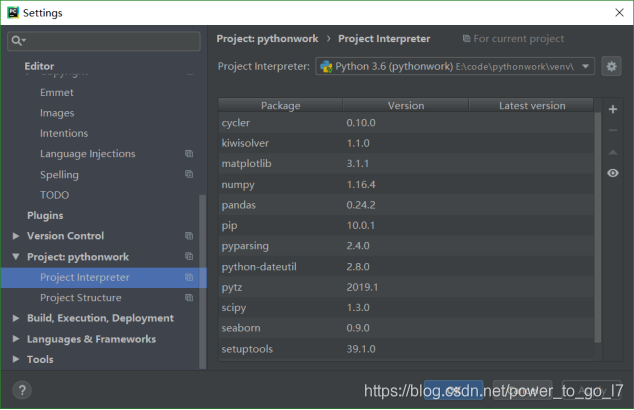Open Language Injections settings
This screenshot has width=634, height=410.
[88, 154]
